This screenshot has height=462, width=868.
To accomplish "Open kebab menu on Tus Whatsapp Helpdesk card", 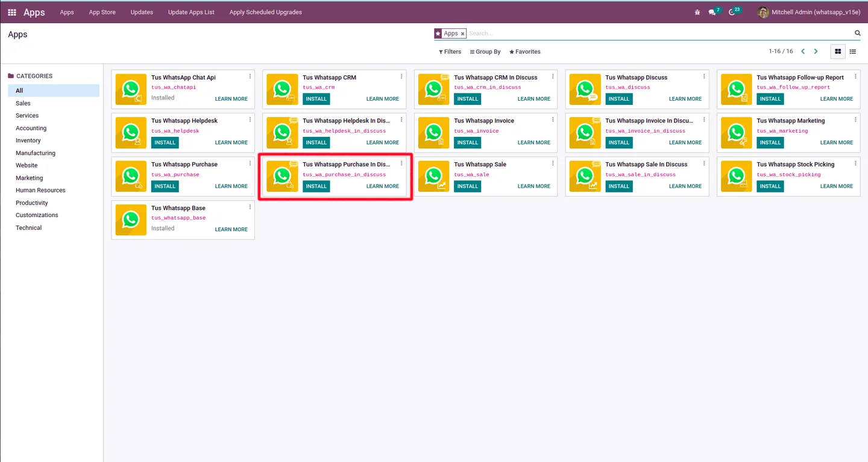I will pyautogui.click(x=250, y=120).
